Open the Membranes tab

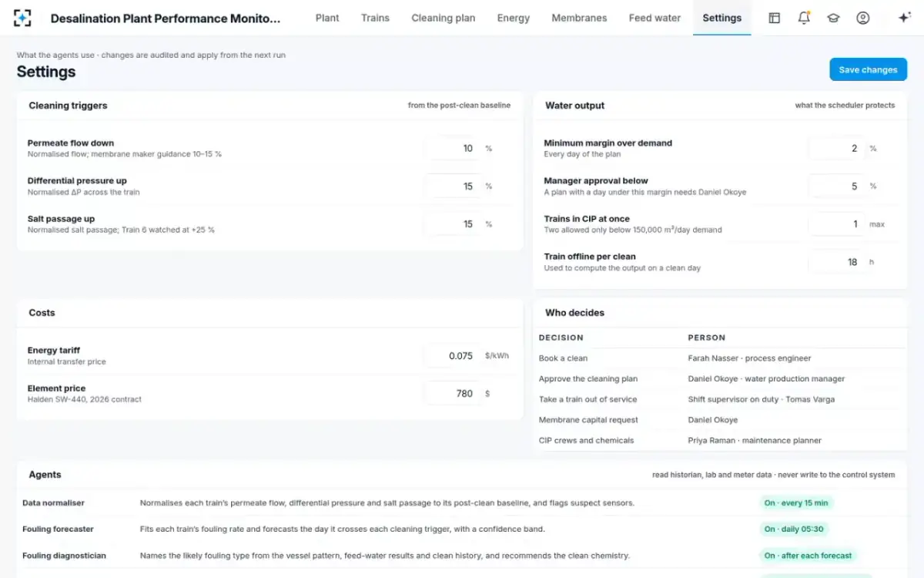(x=579, y=18)
